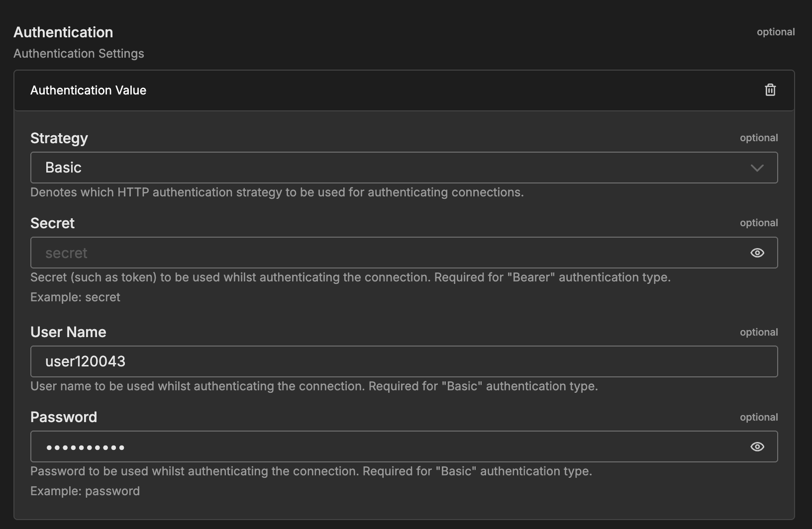Click the Authentication section heading
This screenshot has height=529, width=812.
63,32
